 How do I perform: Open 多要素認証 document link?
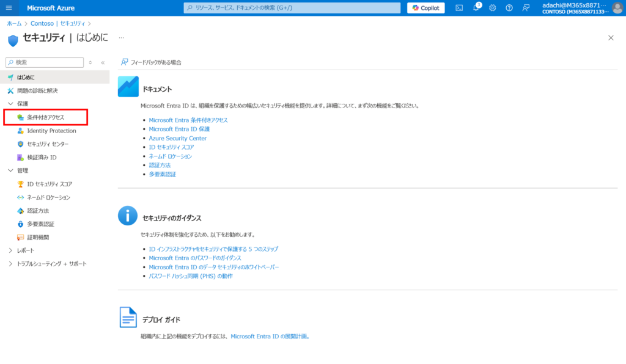[x=163, y=174]
